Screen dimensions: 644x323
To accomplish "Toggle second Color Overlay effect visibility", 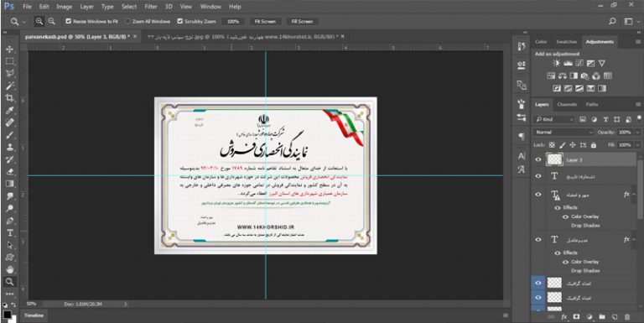I will pos(565,262).
